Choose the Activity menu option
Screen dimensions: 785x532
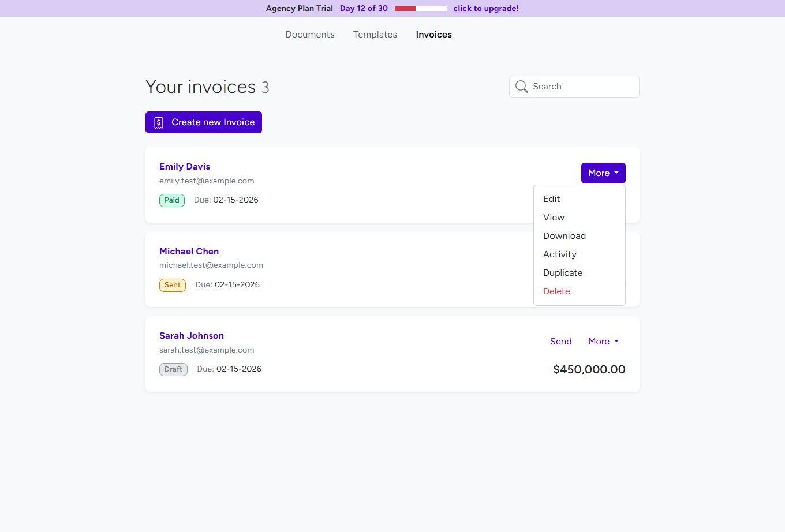tap(559, 254)
